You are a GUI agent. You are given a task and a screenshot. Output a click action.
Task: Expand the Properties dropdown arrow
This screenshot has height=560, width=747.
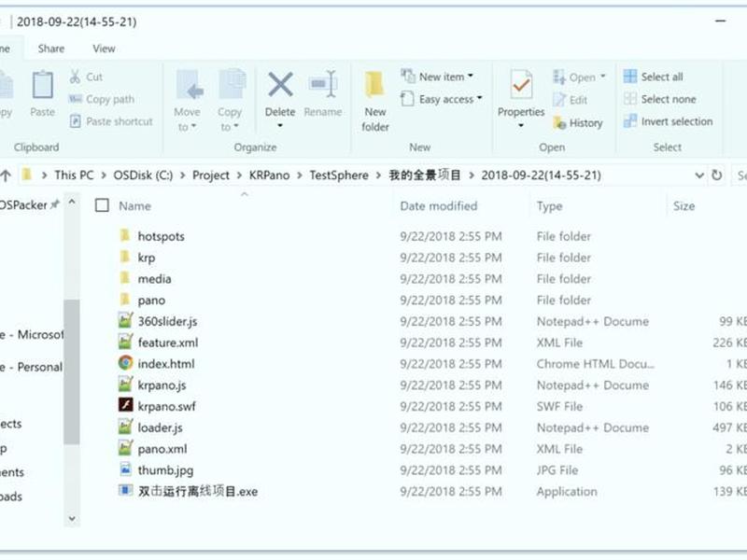click(521, 126)
